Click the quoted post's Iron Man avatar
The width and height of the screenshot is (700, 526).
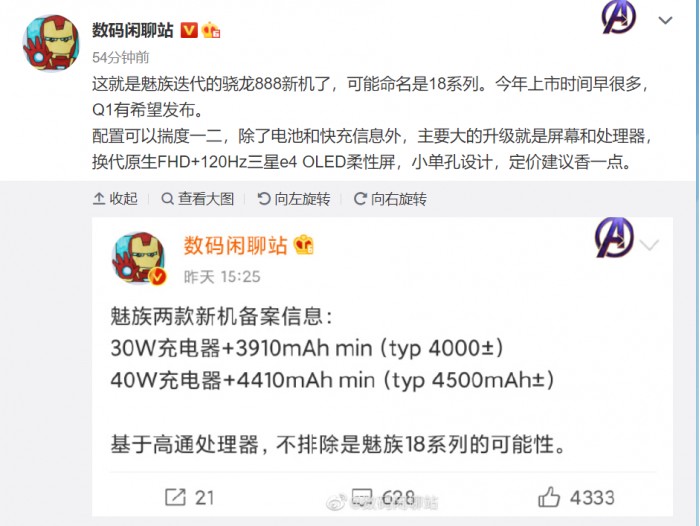pyautogui.click(x=139, y=258)
